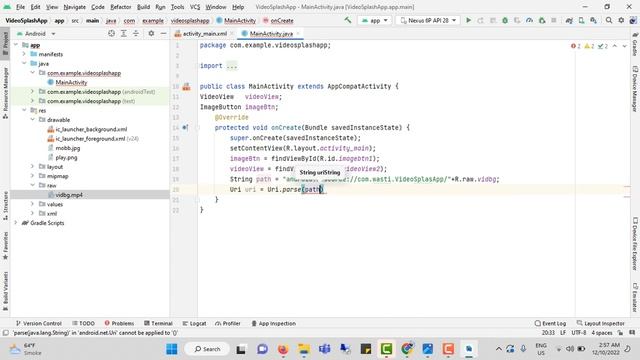
Task: Open the app run configuration dropdown
Action: click(x=375, y=20)
